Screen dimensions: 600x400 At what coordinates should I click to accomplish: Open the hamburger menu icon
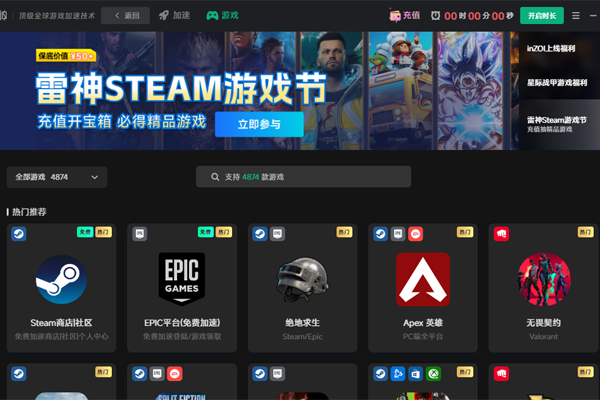(x=576, y=16)
